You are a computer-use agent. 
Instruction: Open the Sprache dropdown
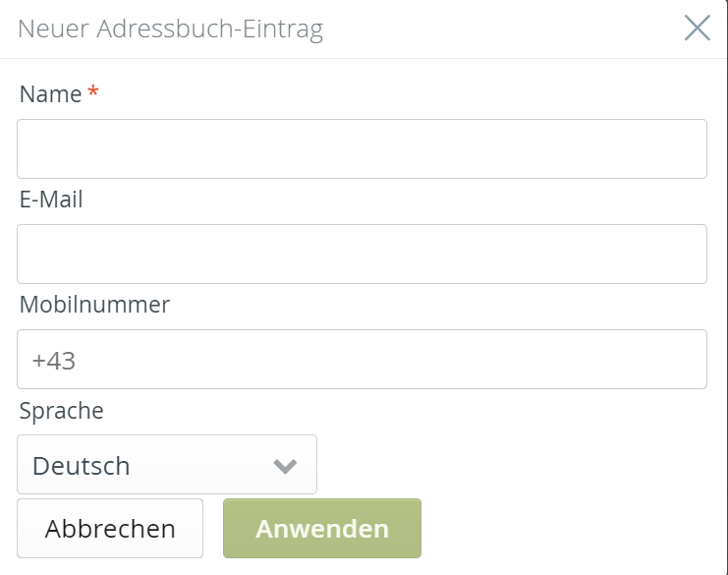coord(167,465)
